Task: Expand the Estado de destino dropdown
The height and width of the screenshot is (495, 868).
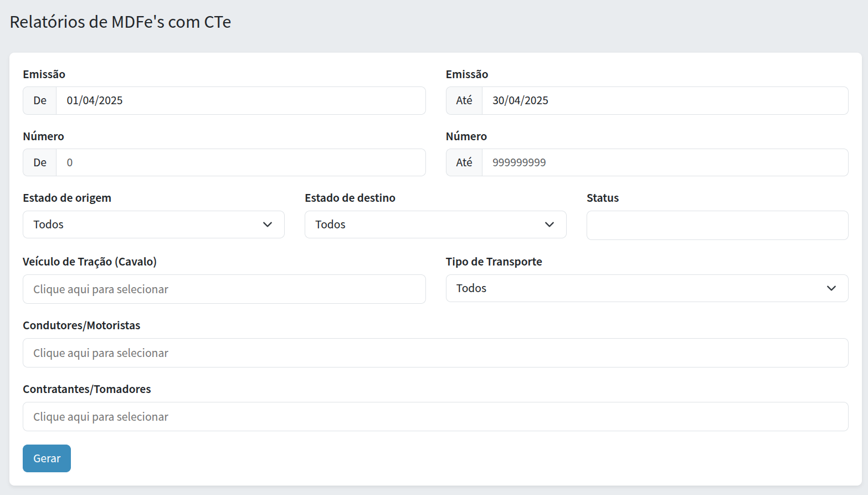Action: [435, 224]
